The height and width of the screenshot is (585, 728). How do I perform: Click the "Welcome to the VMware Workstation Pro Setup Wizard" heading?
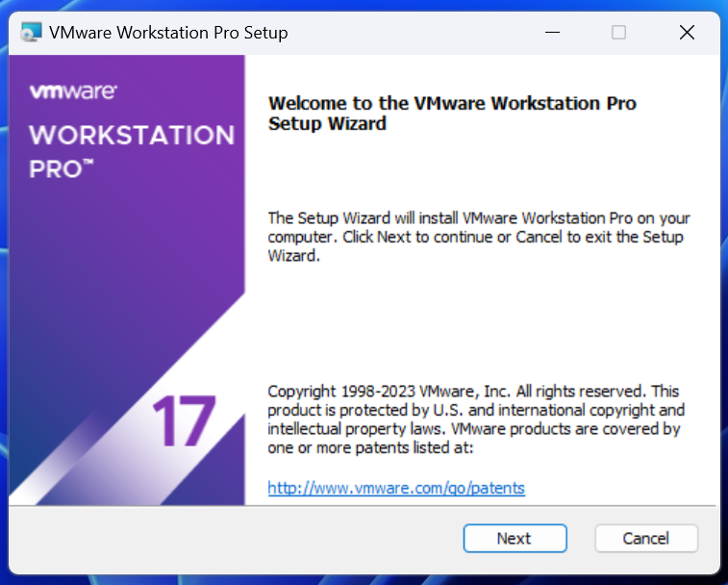[x=452, y=113]
